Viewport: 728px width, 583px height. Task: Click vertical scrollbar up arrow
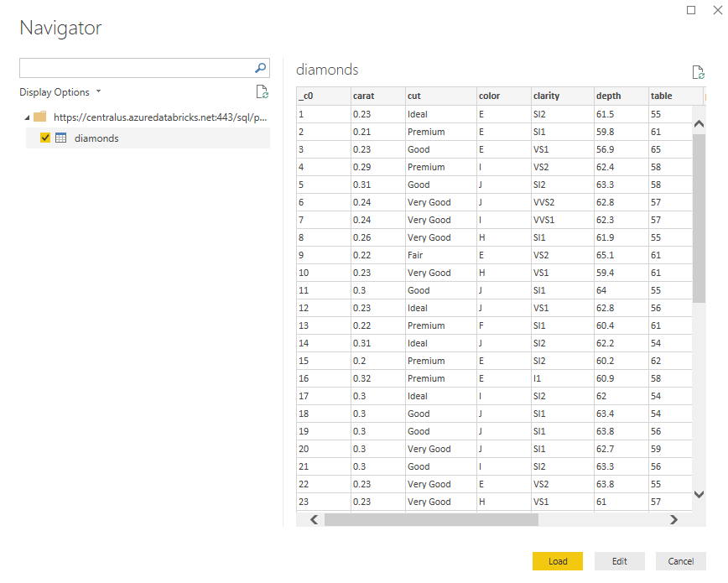tap(699, 123)
